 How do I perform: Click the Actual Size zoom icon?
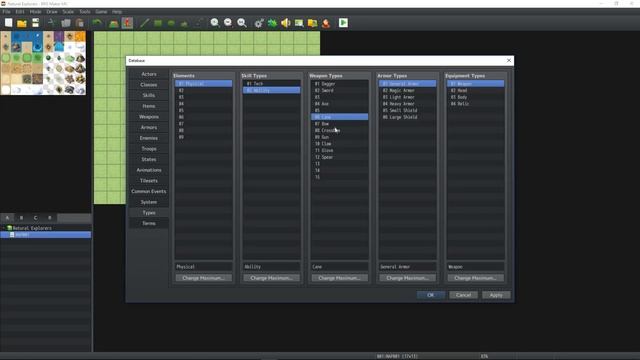point(242,23)
